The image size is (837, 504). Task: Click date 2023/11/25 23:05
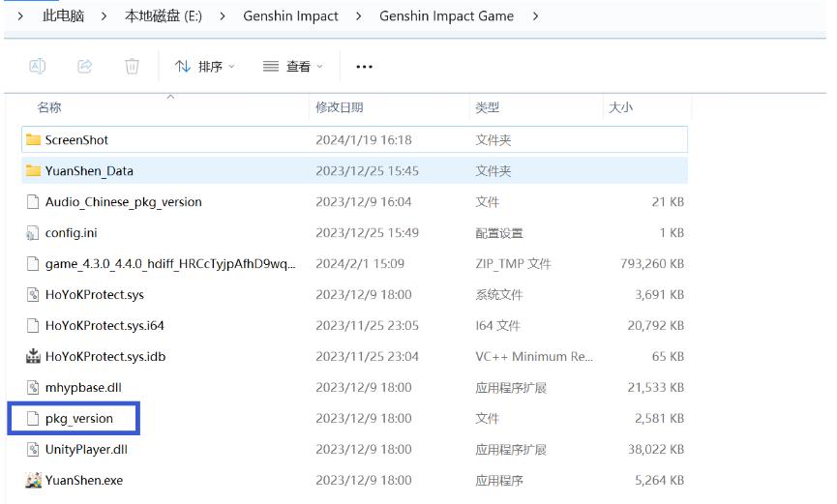click(368, 326)
